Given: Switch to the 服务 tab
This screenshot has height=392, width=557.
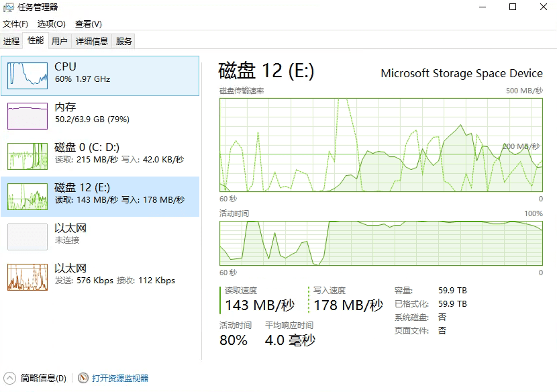Looking at the screenshot, I should [x=124, y=41].
